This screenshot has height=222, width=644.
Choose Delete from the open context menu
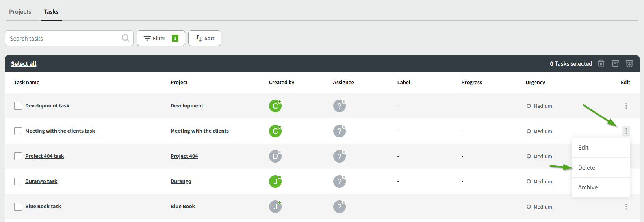tap(586, 168)
